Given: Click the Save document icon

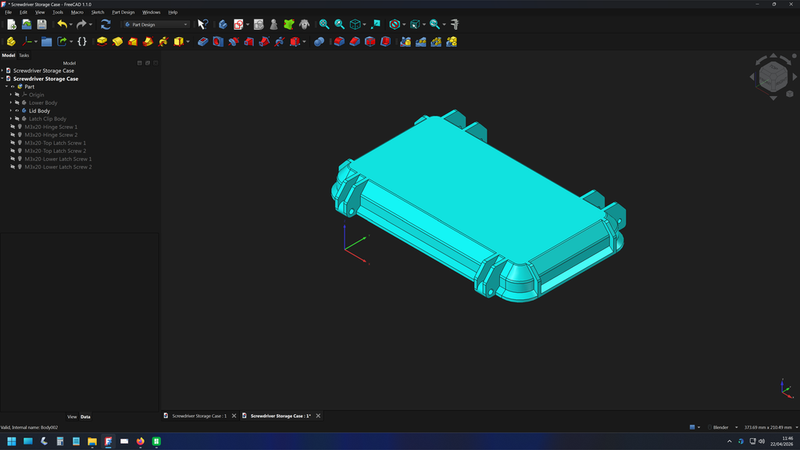Looking at the screenshot, I should click(x=42, y=24).
